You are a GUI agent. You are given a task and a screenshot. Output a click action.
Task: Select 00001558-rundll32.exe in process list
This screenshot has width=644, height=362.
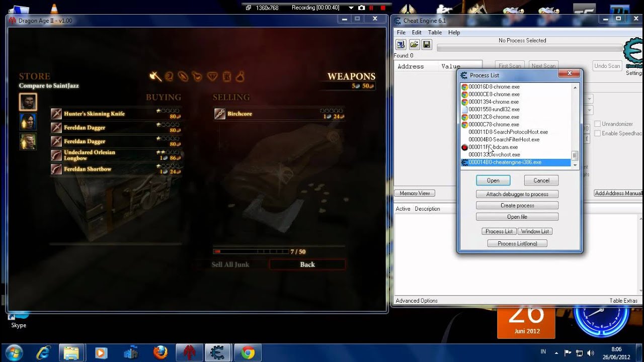516,109
